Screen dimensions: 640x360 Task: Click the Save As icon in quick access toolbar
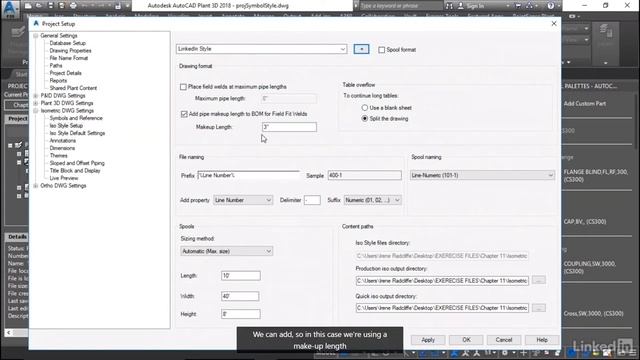[x=62, y=6]
